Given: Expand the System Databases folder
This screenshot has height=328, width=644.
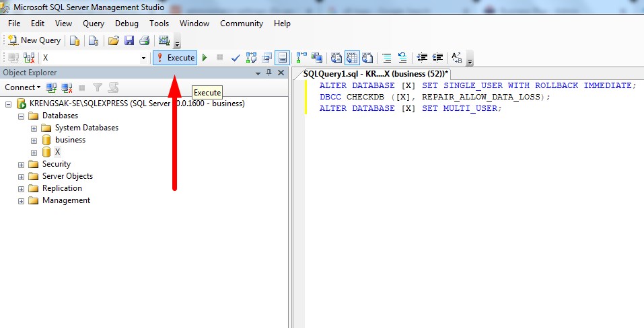Looking at the screenshot, I should (x=34, y=128).
